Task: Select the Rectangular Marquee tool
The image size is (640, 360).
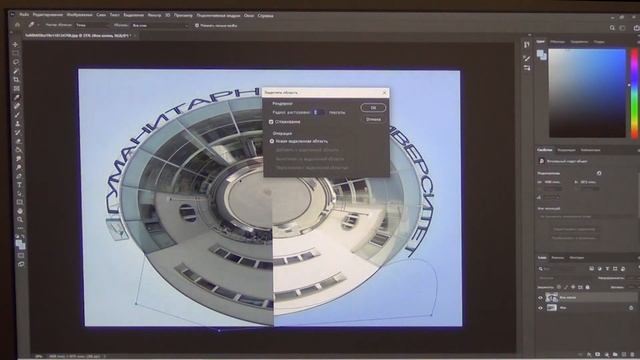Action: click(16, 53)
